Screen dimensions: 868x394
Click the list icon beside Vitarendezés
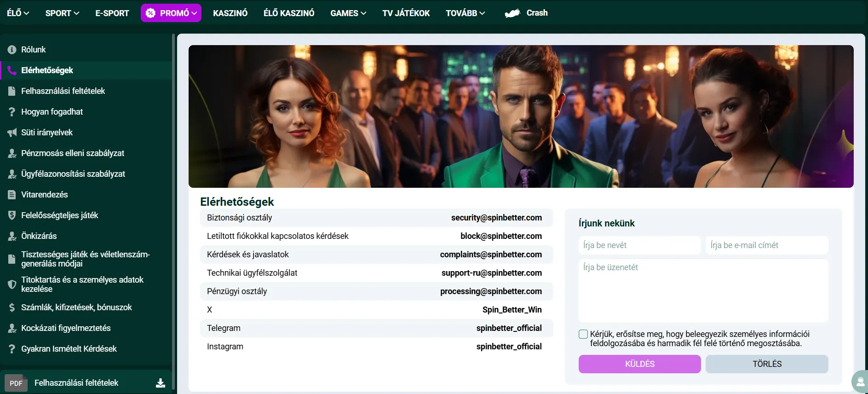tap(12, 195)
